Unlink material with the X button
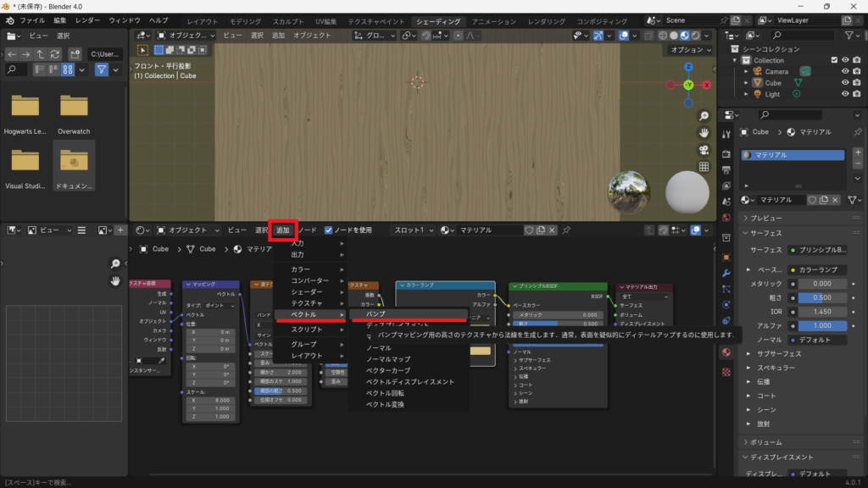 (835, 200)
